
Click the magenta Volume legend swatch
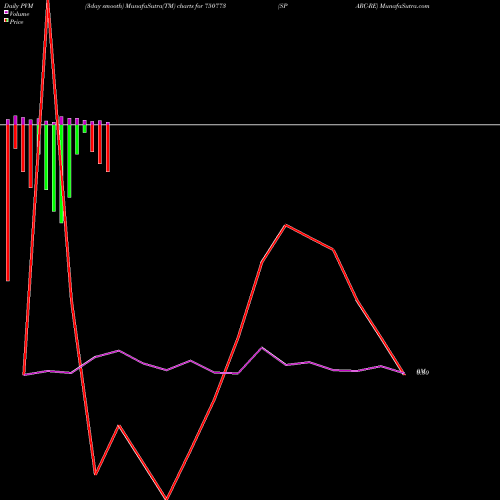click(x=6, y=12)
